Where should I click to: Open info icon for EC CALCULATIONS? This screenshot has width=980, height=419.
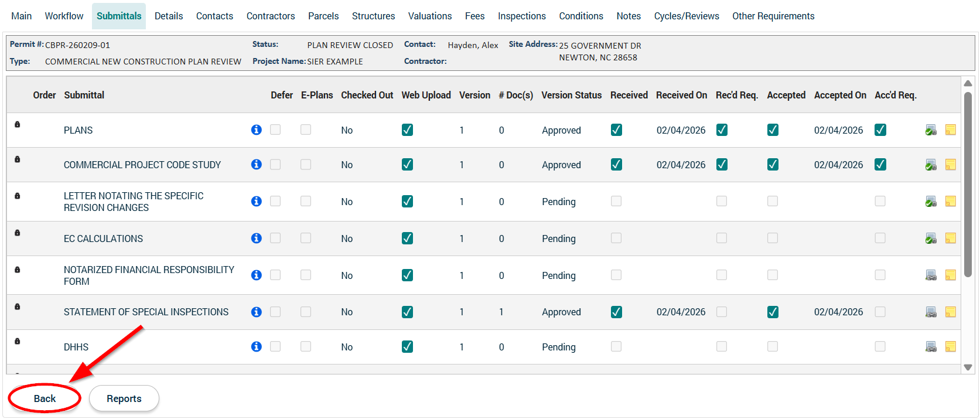point(256,239)
